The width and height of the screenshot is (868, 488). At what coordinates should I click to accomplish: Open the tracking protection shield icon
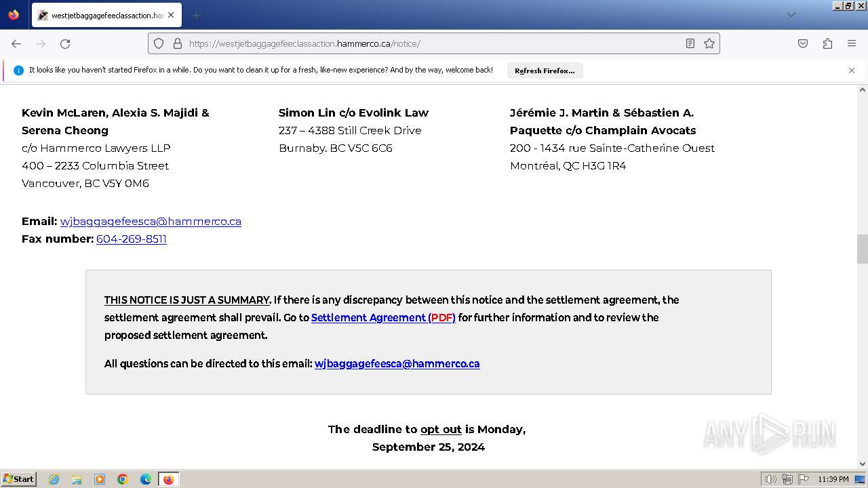159,43
